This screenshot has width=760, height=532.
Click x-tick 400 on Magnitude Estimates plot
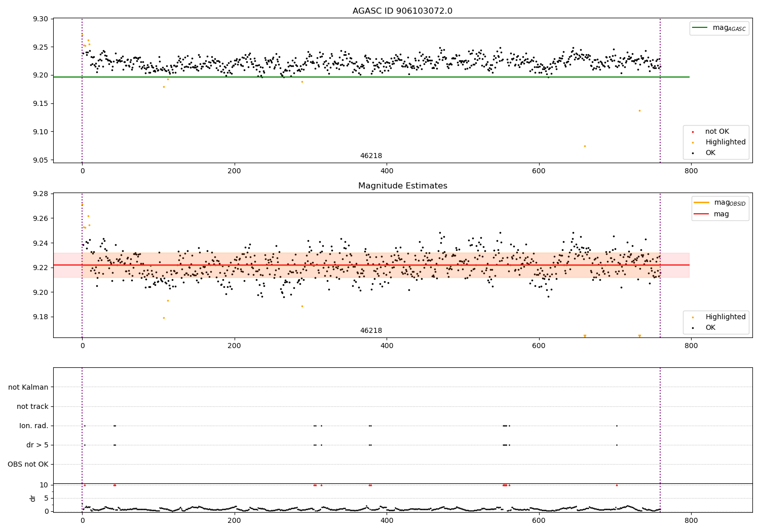pyautogui.click(x=387, y=346)
